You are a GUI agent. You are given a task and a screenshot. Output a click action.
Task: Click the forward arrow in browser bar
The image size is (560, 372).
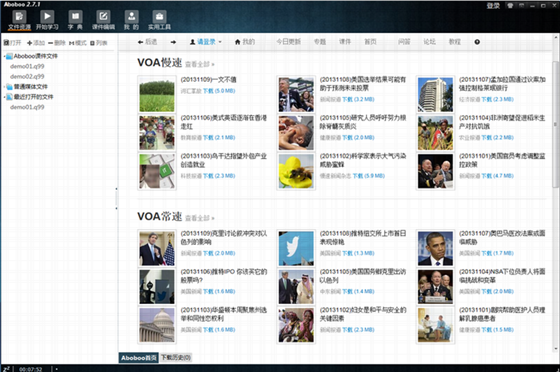pyautogui.click(x=173, y=42)
